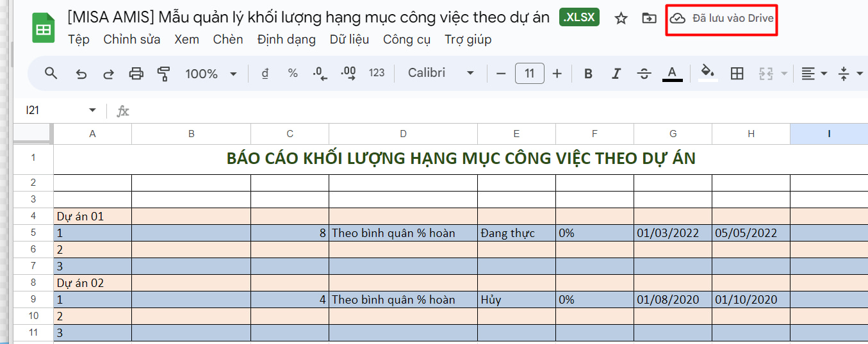Screen dimensions: 868x344
Task: Expand the name box dropdown arrow
Action: coord(92,111)
